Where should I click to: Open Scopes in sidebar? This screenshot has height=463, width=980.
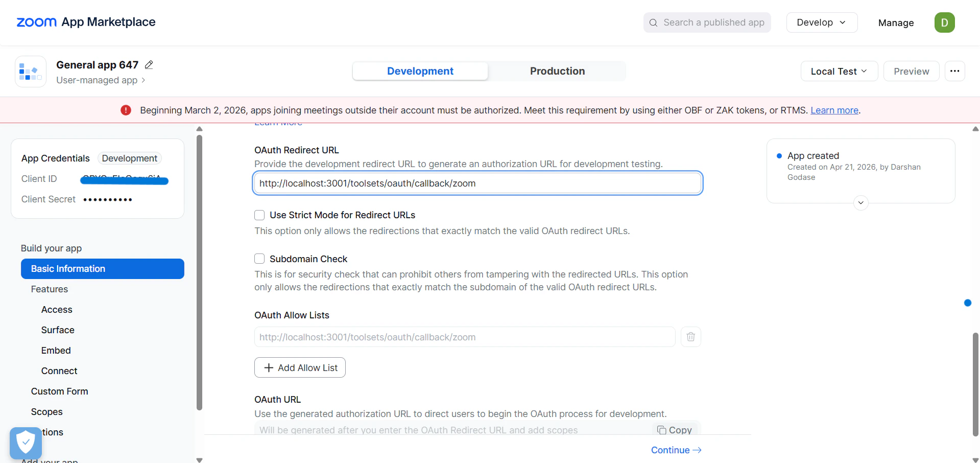(x=47, y=412)
